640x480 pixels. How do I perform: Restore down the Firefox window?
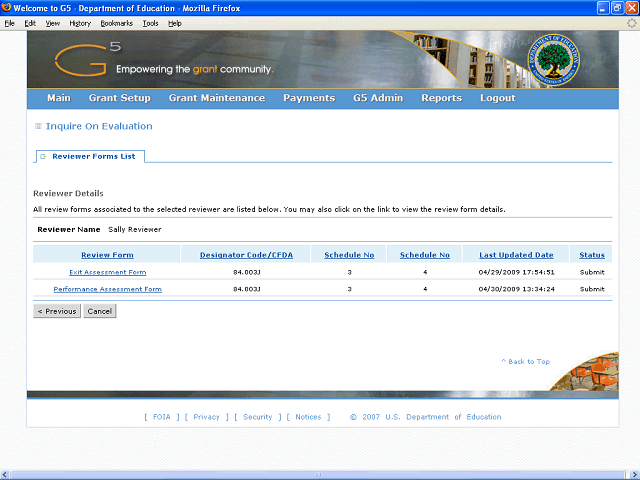coord(617,8)
